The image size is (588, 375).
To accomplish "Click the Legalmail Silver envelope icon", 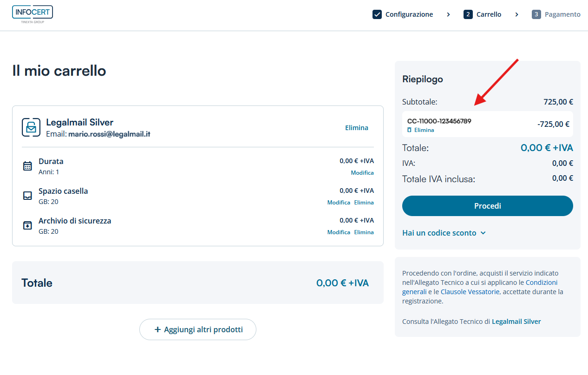I will (31, 127).
